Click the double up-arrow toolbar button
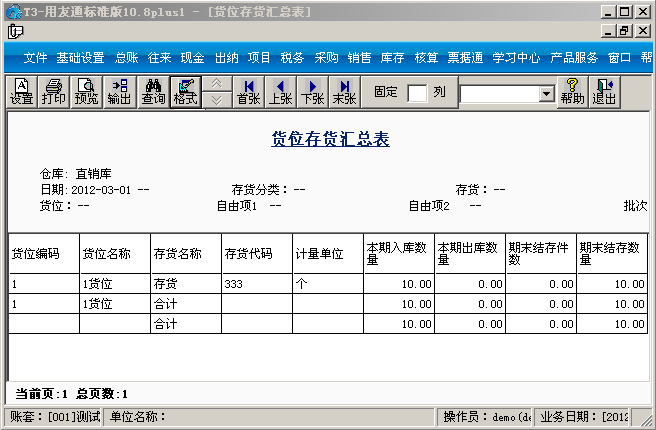 tap(217, 84)
